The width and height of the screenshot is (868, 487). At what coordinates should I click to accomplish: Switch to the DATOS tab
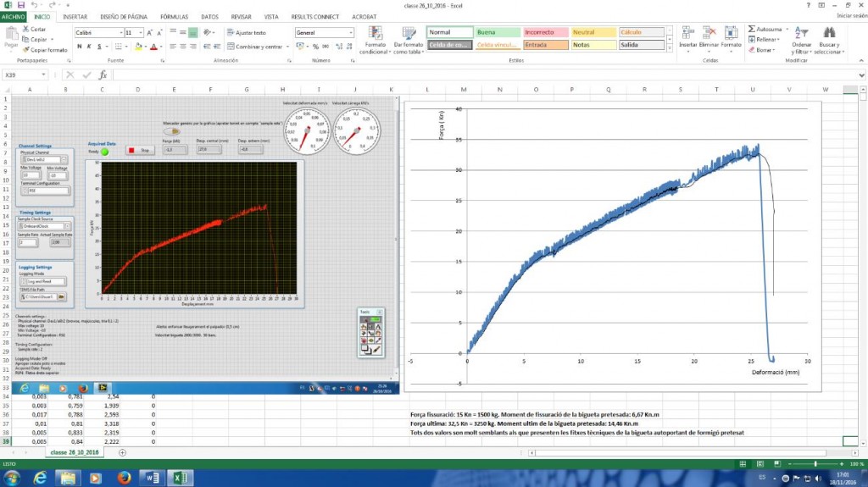pos(209,17)
